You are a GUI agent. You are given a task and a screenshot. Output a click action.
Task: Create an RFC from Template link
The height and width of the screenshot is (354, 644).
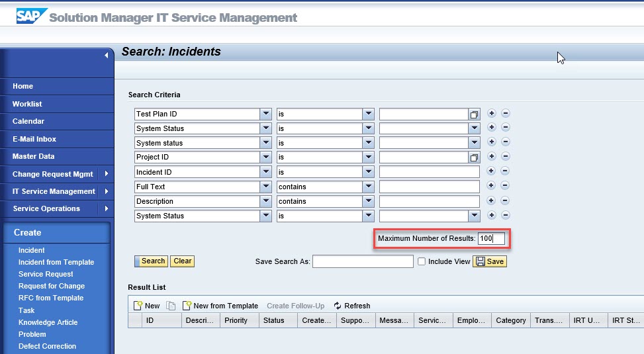point(51,298)
